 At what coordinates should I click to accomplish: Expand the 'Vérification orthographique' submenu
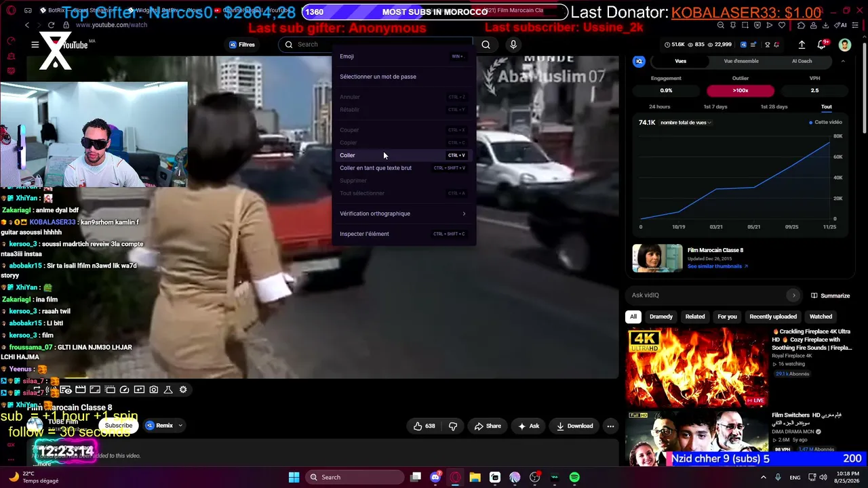pyautogui.click(x=403, y=213)
